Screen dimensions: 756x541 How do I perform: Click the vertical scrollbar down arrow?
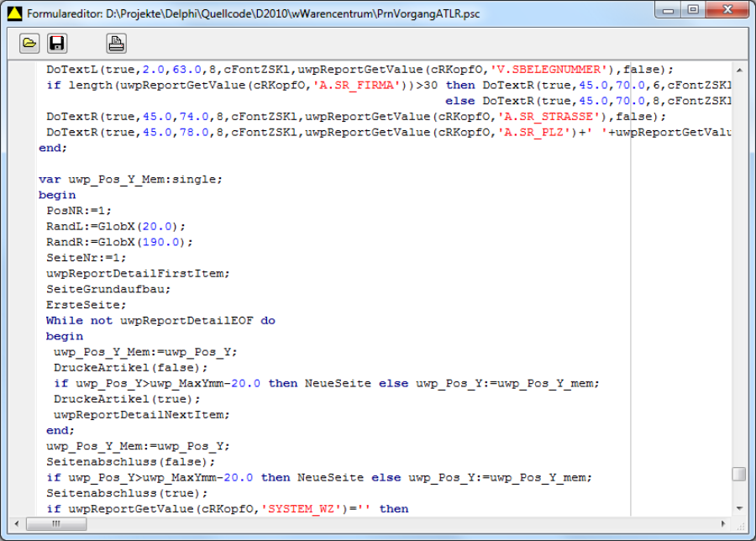click(738, 508)
